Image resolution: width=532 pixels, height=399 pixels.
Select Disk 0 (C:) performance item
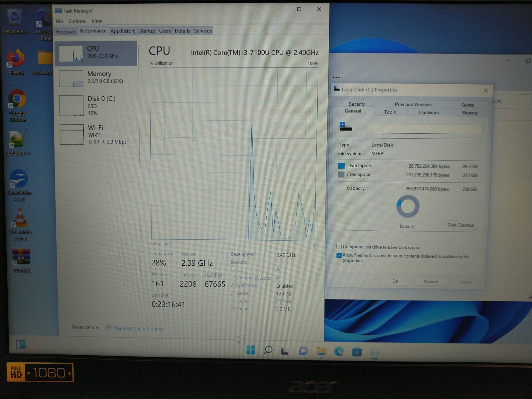(96, 105)
